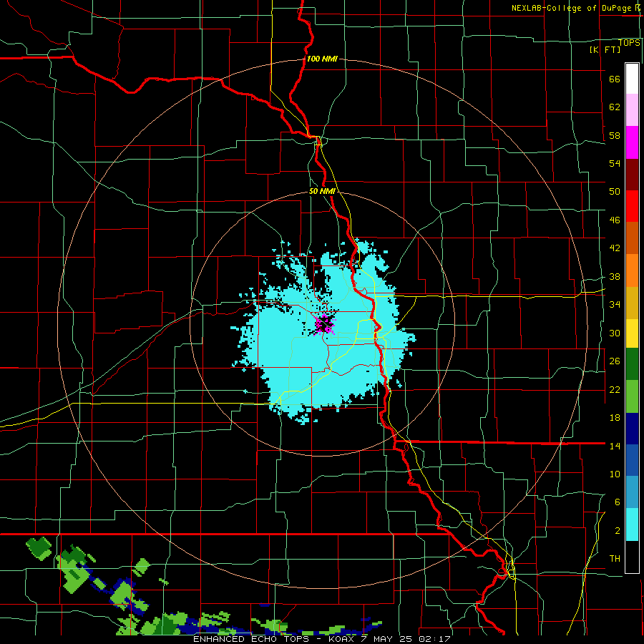The image size is (644, 644).
Task: Click the gold 34 kft legend swatch
Action: pos(632,303)
